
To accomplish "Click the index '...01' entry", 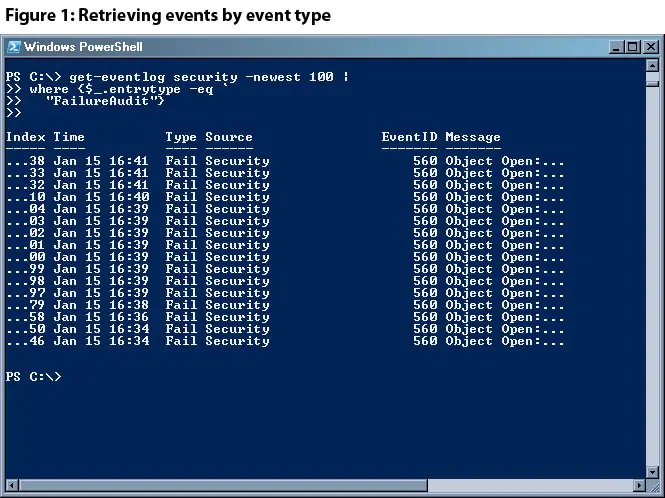I will click(25, 245).
